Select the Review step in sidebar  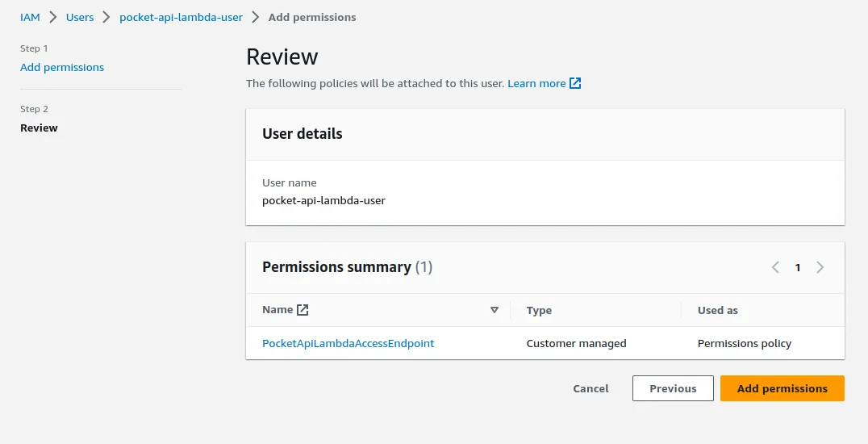click(39, 128)
